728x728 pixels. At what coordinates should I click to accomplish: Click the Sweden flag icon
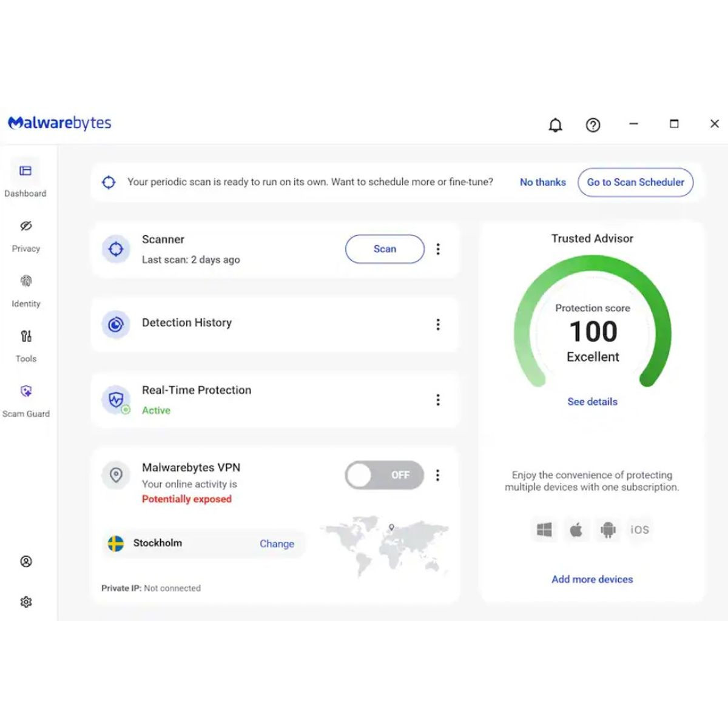[115, 544]
